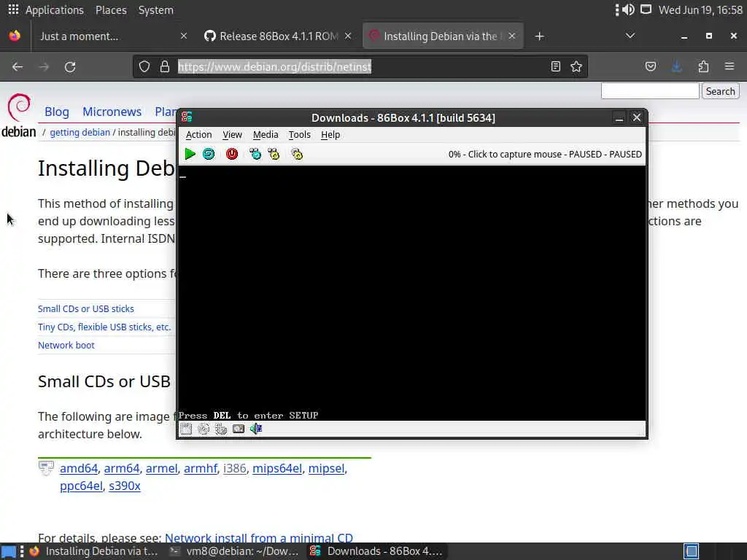Open the Media menu in 86Box

point(266,135)
